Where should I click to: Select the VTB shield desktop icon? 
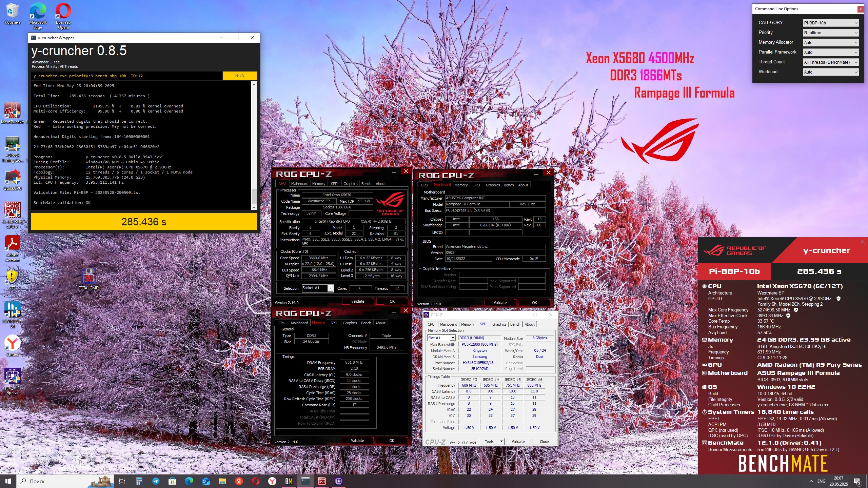pyautogui.click(x=12, y=279)
